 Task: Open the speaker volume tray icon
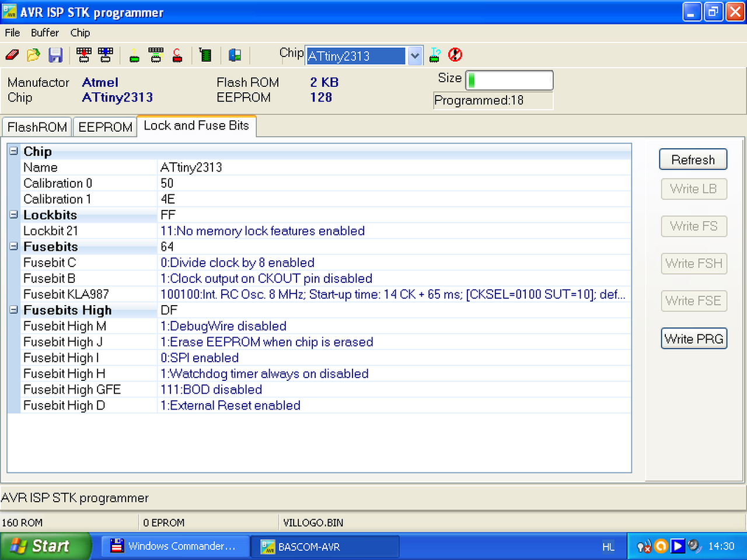coord(694,546)
